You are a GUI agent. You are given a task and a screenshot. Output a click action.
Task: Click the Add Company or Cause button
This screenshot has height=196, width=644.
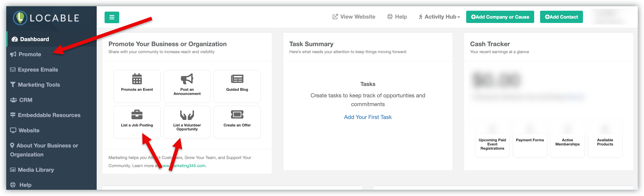click(x=500, y=17)
